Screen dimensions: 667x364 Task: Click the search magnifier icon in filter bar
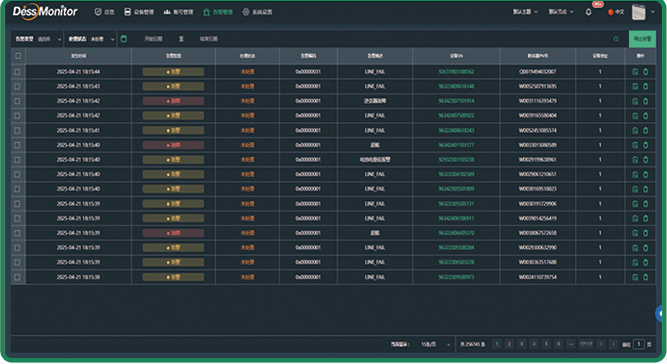(616, 39)
